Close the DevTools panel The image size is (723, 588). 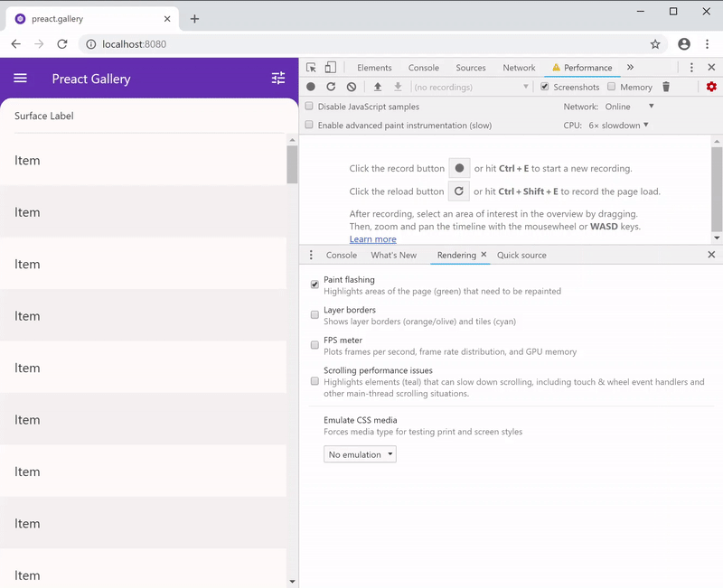[x=711, y=67]
